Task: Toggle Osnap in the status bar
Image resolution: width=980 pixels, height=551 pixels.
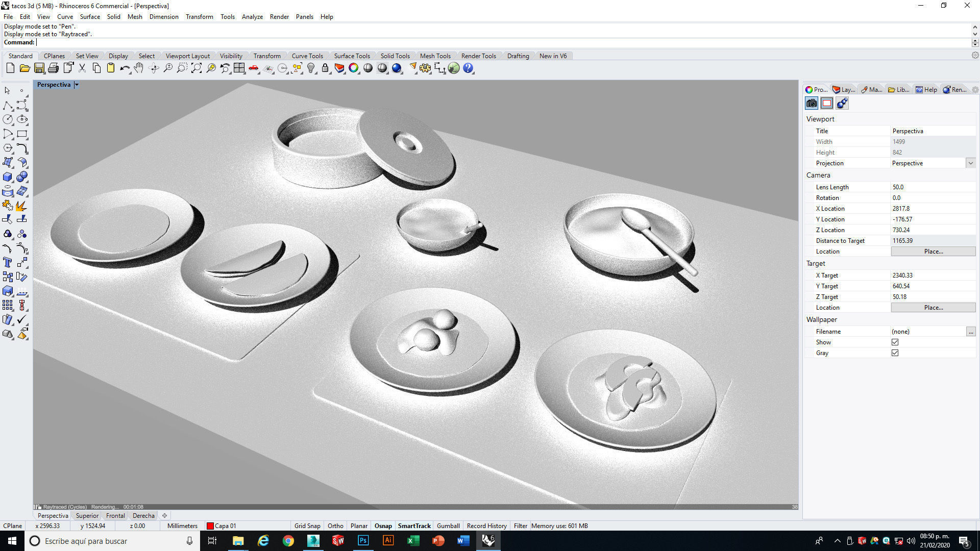Action: pos(383,525)
